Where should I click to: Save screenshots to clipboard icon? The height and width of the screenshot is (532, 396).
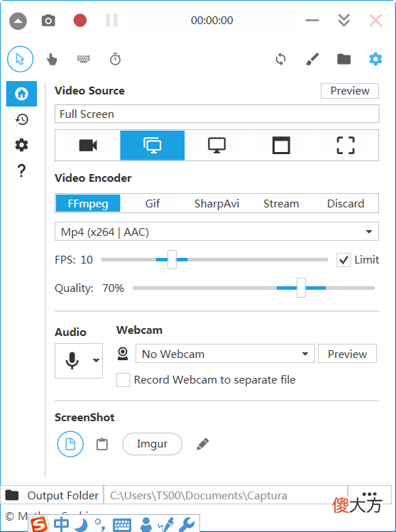pos(102,444)
